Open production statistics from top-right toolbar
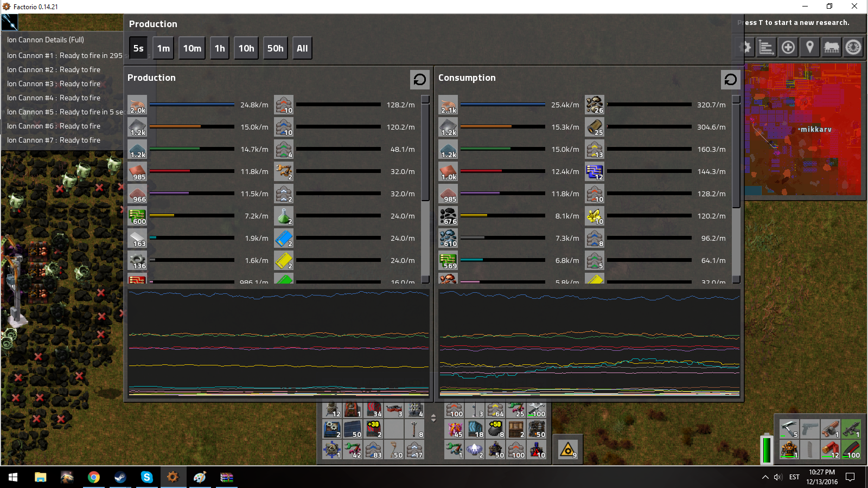This screenshot has height=488, width=868. coord(766,47)
